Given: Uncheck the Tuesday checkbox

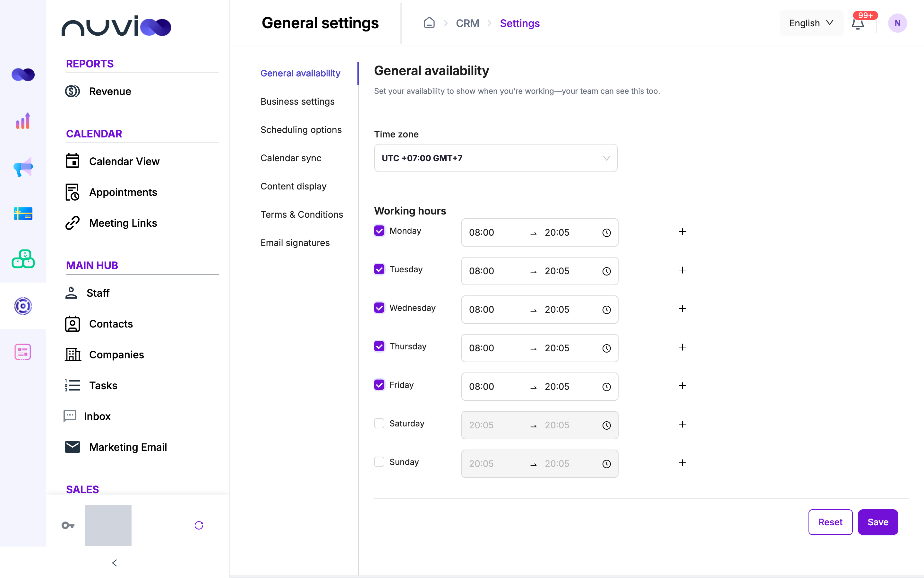Looking at the screenshot, I should pyautogui.click(x=379, y=269).
